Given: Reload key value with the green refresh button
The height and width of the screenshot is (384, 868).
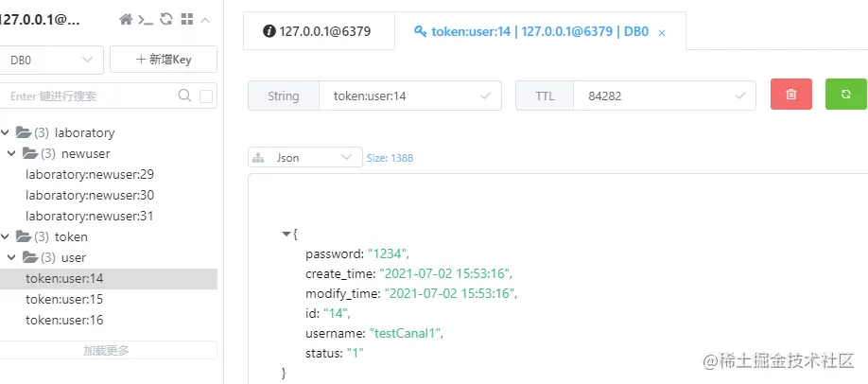Looking at the screenshot, I should coord(845,95).
